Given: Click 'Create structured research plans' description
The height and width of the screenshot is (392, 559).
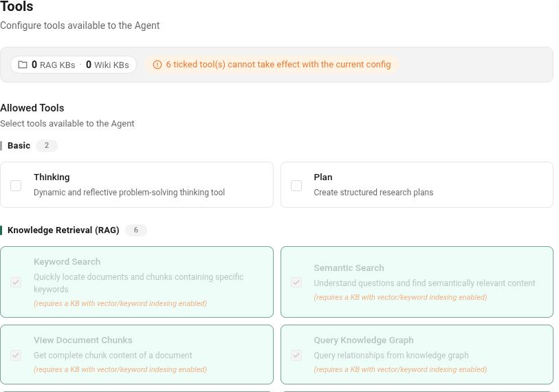Looking at the screenshot, I should pyautogui.click(x=373, y=193).
